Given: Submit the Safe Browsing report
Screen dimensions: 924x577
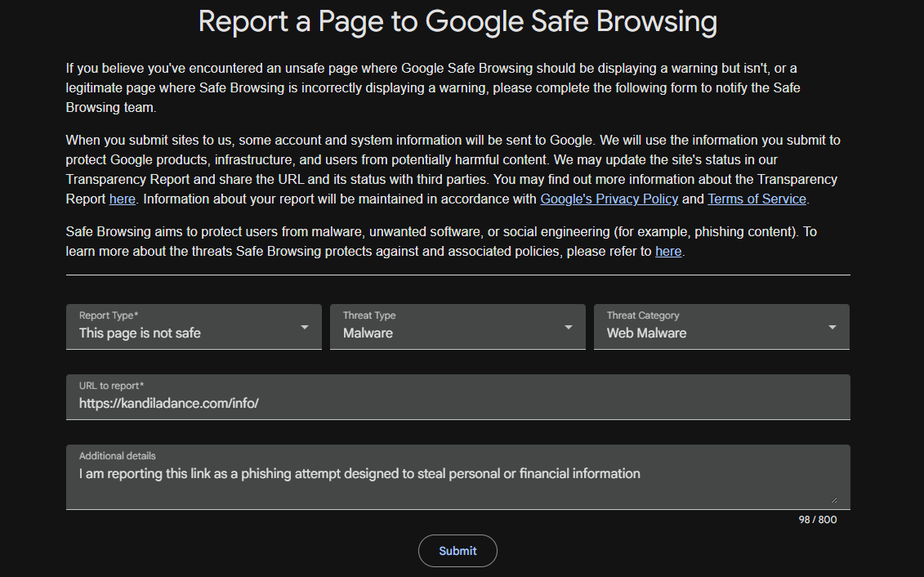Looking at the screenshot, I should (x=458, y=551).
